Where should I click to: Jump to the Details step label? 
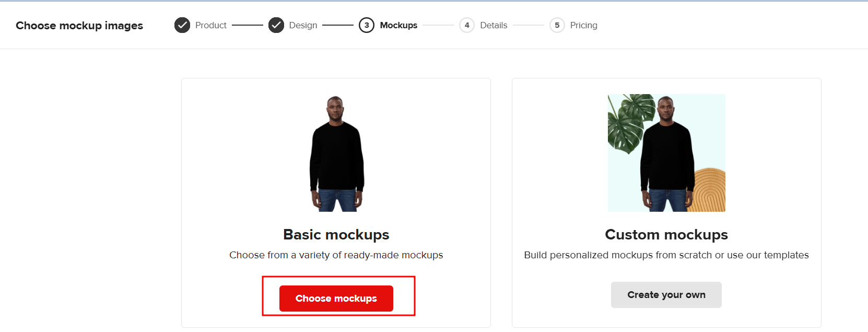coord(494,25)
